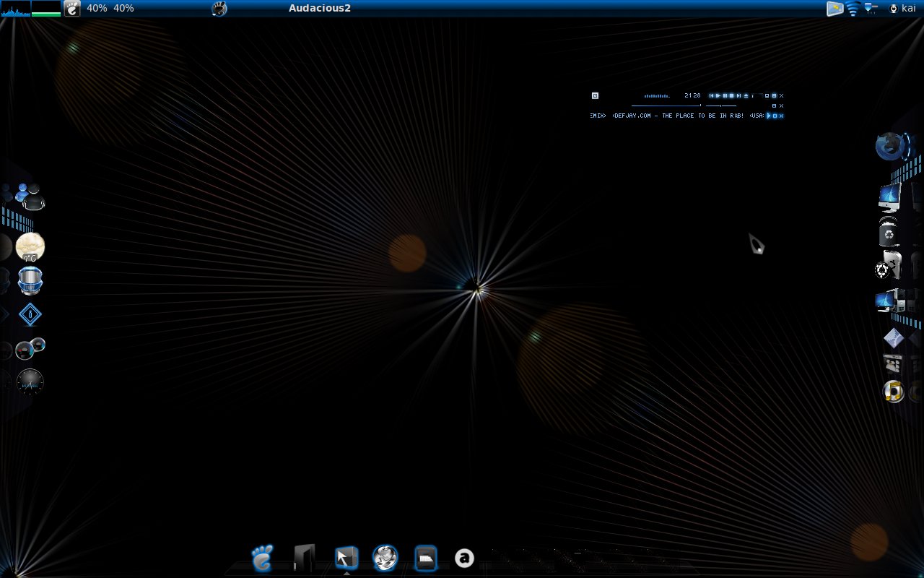This screenshot has width=924, height=578.
Task: Open the analog clock in left dock
Action: tap(30, 381)
